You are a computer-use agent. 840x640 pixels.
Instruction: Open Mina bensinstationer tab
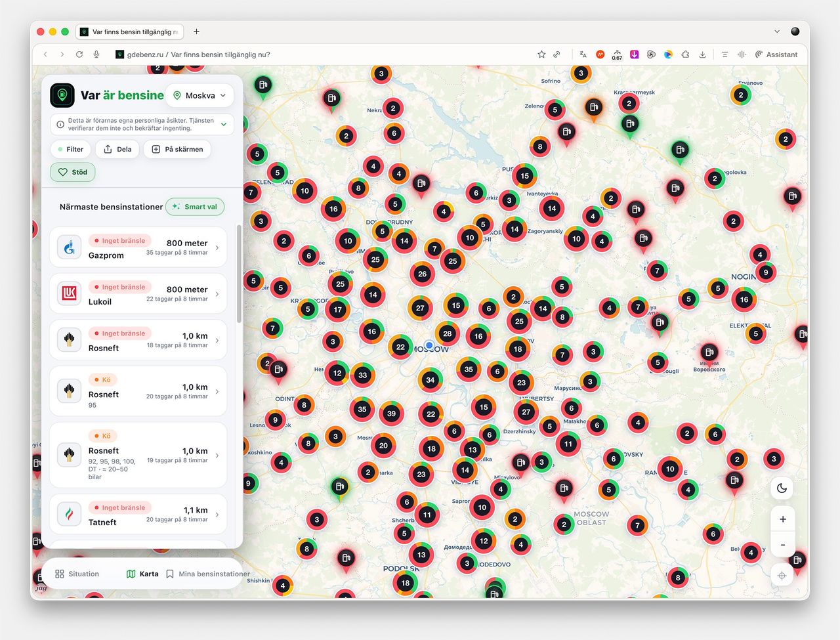(207, 574)
